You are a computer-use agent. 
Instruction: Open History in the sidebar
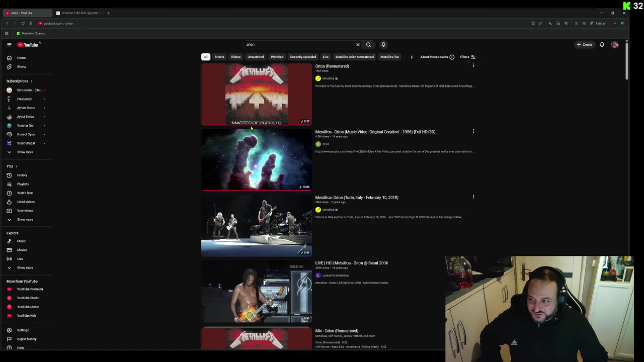point(26,175)
